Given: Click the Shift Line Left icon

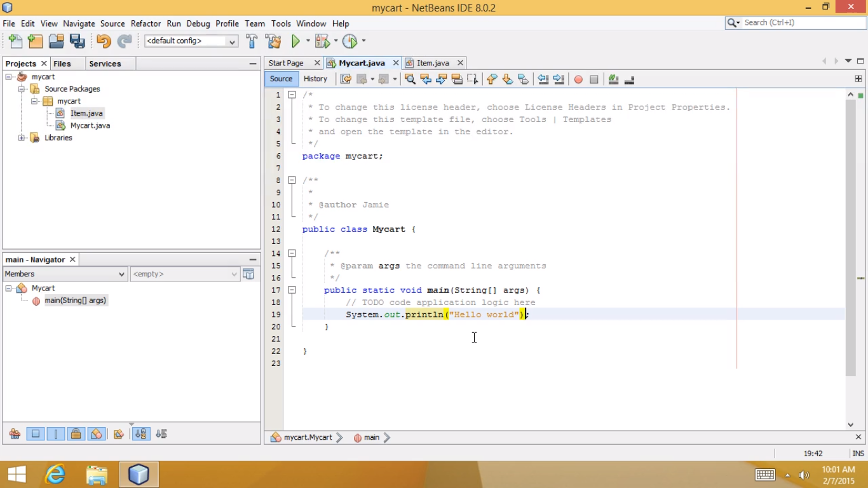Looking at the screenshot, I should 543,79.
